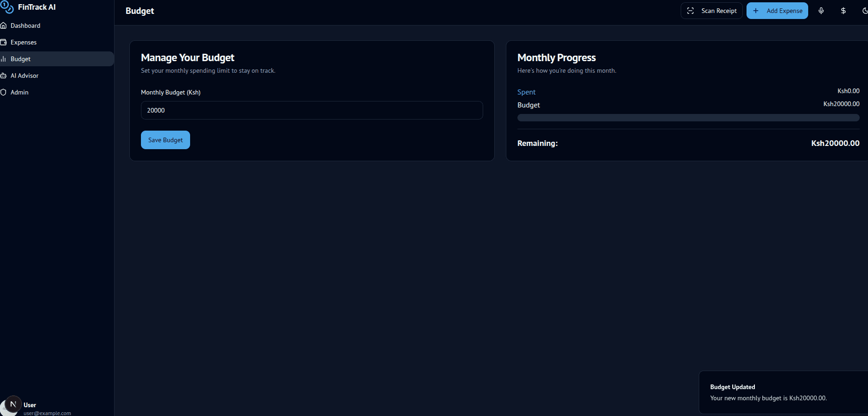Click the Add Expense button

point(777,11)
